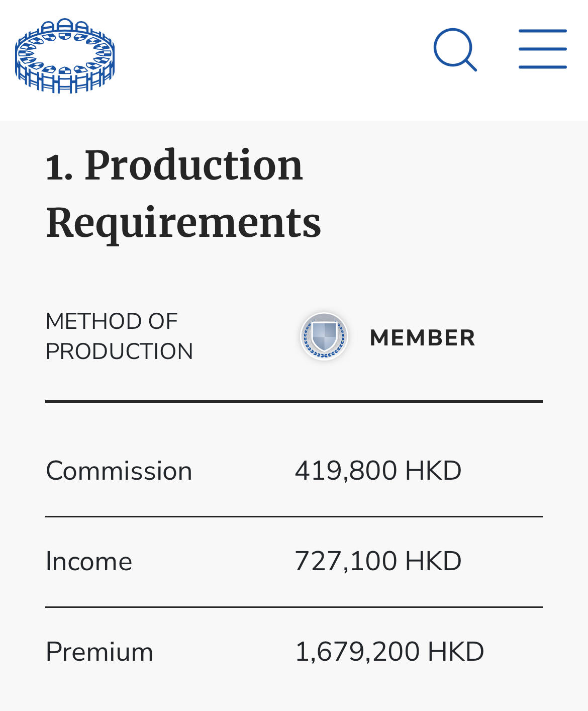Click the Member shield badge icon
Viewport: 588px width, 711px height.
[x=324, y=336]
